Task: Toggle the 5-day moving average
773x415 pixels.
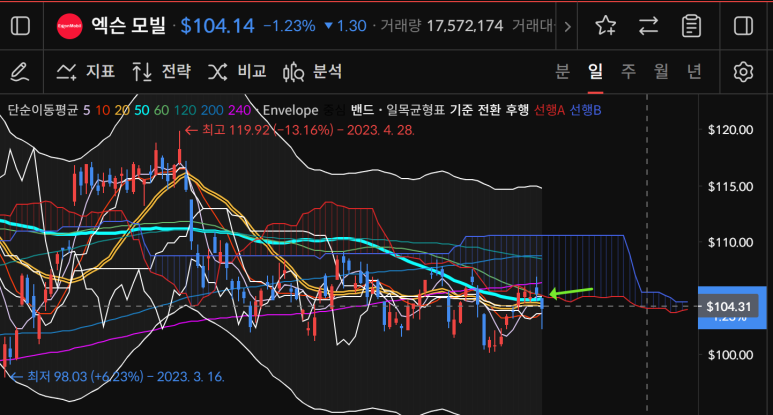Action: coord(86,110)
